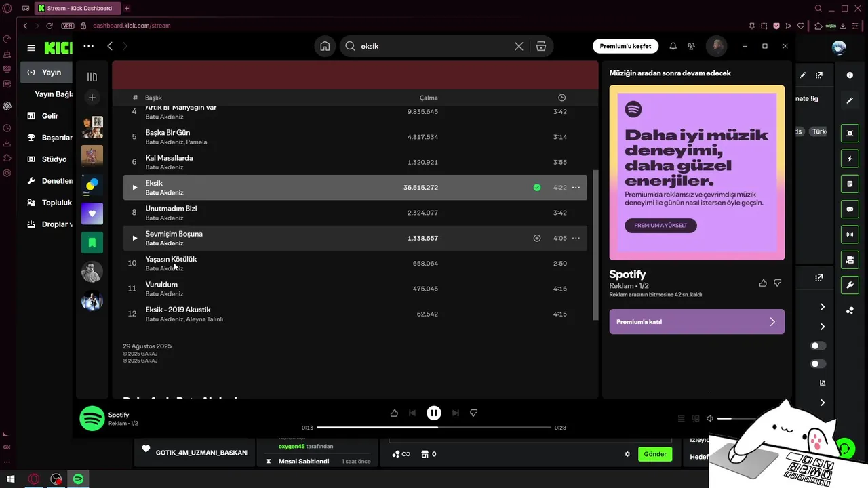The width and height of the screenshot is (868, 488).
Task: Skip to next track in player
Action: pos(456,413)
